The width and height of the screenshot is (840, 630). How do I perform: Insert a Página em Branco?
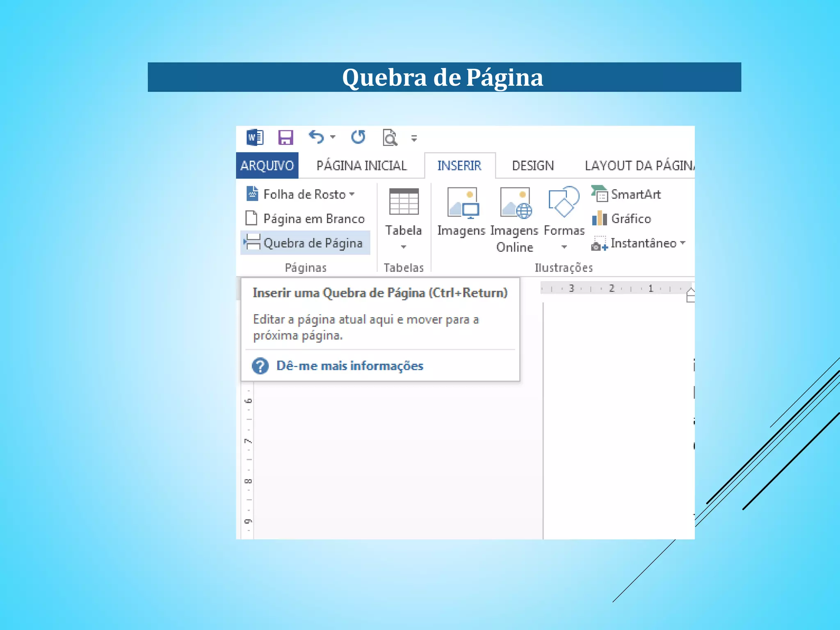305,219
